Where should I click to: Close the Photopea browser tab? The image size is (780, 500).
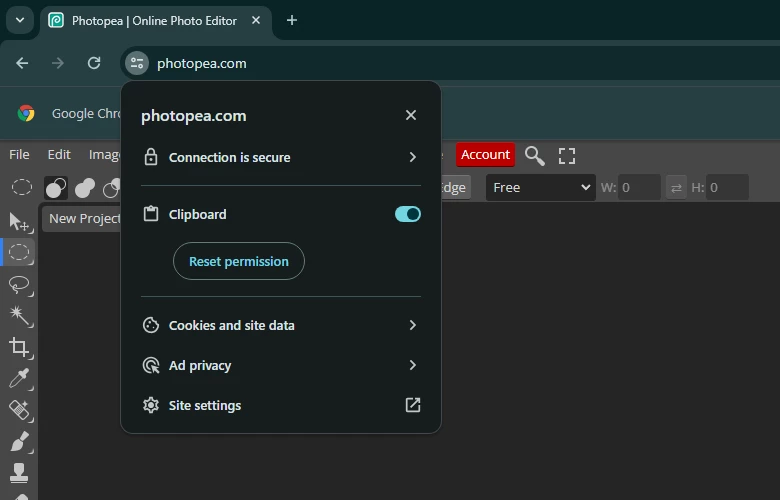tap(256, 20)
